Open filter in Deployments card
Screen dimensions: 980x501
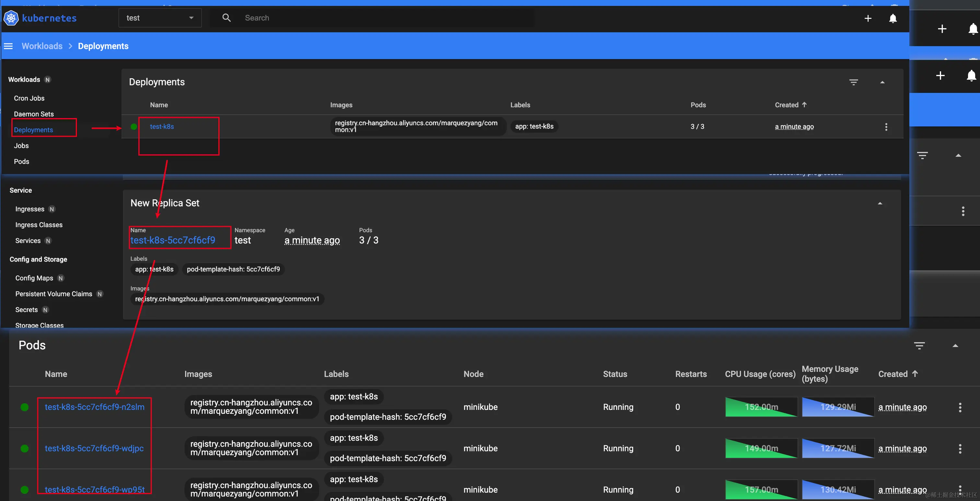(853, 82)
